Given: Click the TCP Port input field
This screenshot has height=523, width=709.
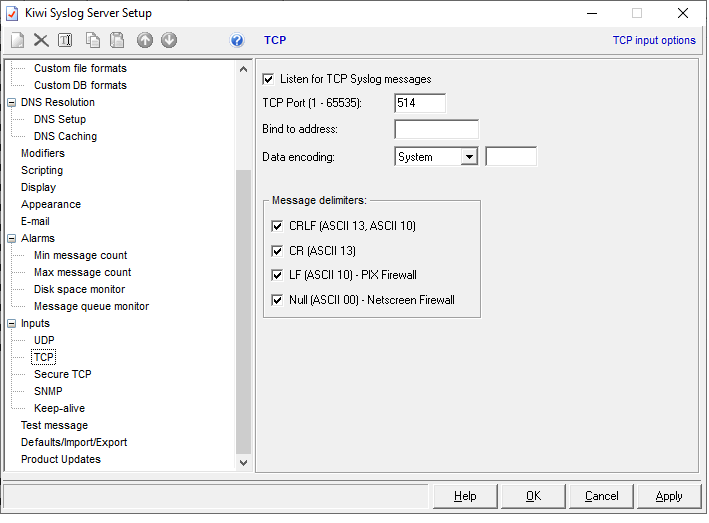Looking at the screenshot, I should [x=420, y=103].
